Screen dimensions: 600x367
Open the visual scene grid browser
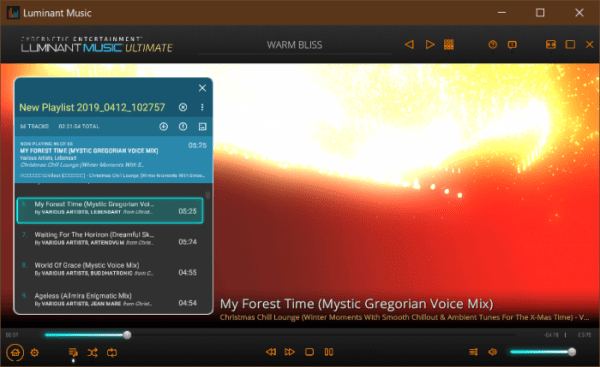[x=449, y=45]
